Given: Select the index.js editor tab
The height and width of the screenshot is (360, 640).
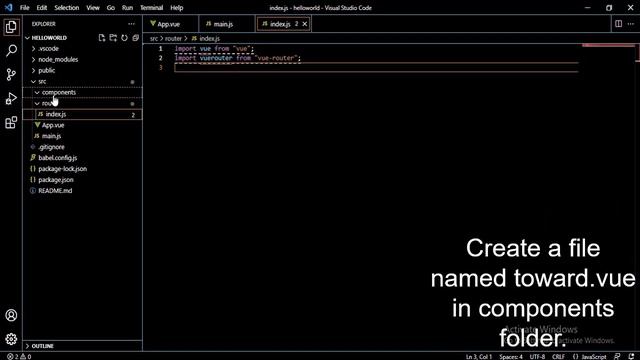Looking at the screenshot, I should point(279,24).
